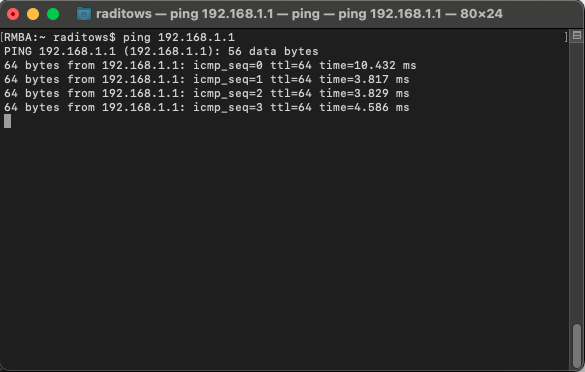Click the icmp_seq=2 reply line
The width and height of the screenshot is (585, 372).
coord(207,93)
